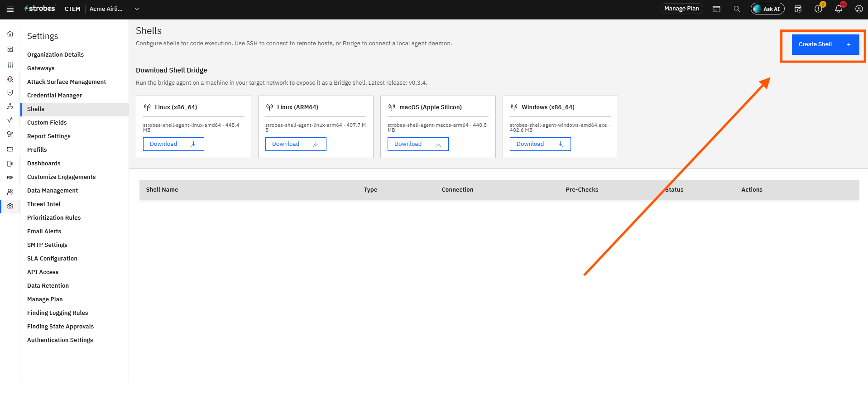Screen dimensions: 868x400
Task: Open API Access settings
Action: (43, 272)
